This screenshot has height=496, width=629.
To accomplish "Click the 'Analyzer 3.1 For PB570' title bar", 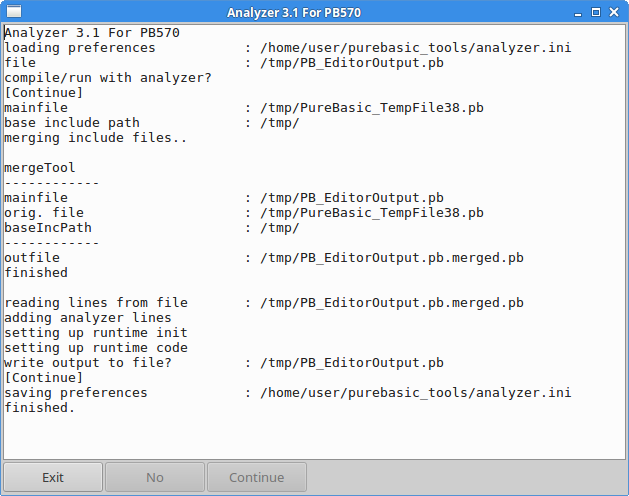I will 314,12.
